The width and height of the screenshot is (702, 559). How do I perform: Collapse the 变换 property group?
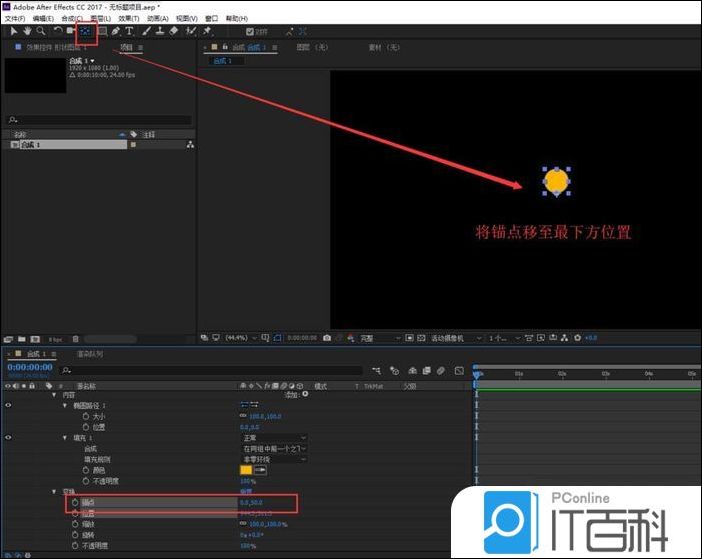click(53, 492)
